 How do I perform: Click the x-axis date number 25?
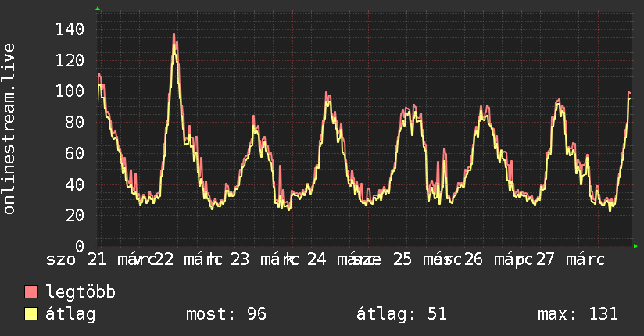[x=402, y=259]
